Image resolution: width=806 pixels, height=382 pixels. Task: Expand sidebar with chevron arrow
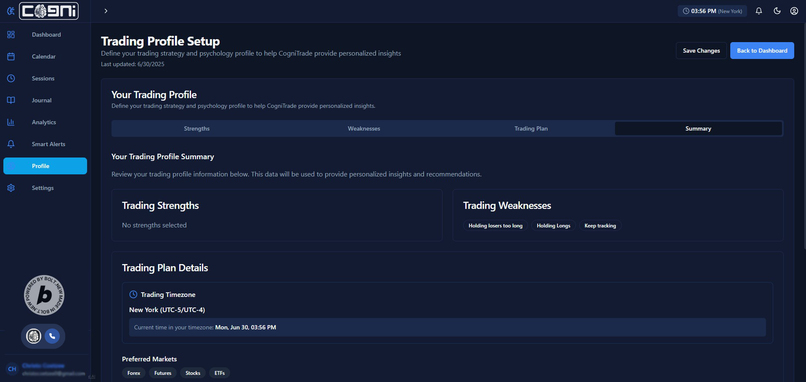(106, 11)
